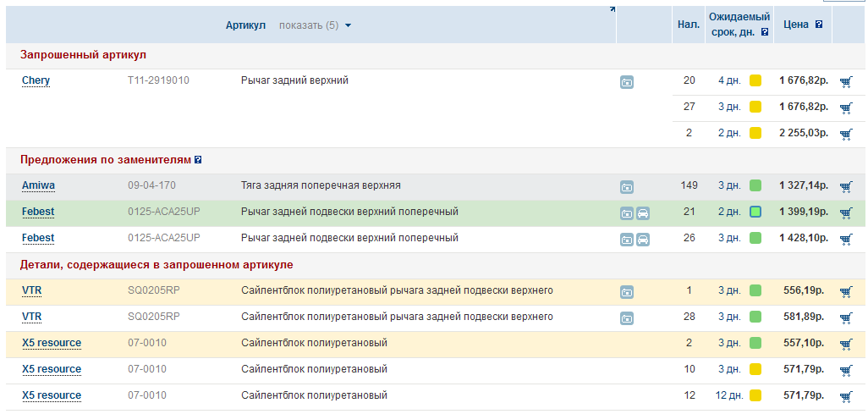
Task: Click outlined green square for Febest 2 дн.
Action: point(755,212)
